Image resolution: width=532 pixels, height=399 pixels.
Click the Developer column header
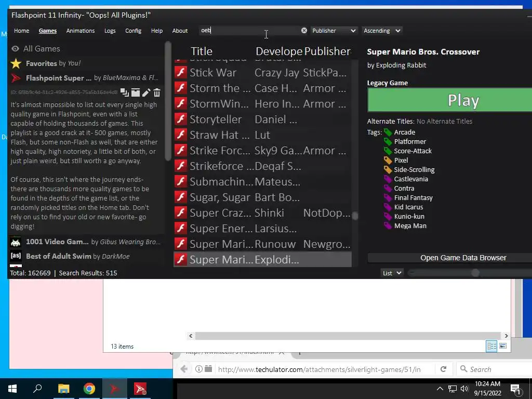pos(279,51)
